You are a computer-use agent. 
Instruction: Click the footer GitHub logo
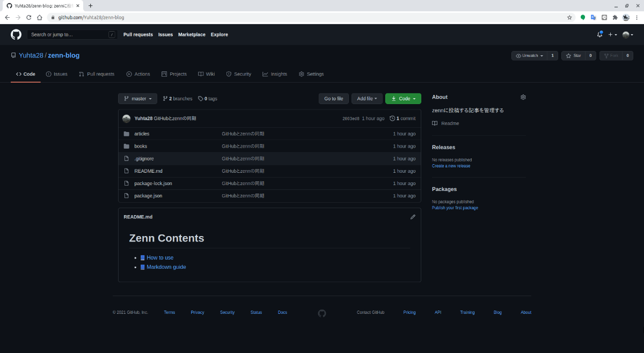click(322, 313)
